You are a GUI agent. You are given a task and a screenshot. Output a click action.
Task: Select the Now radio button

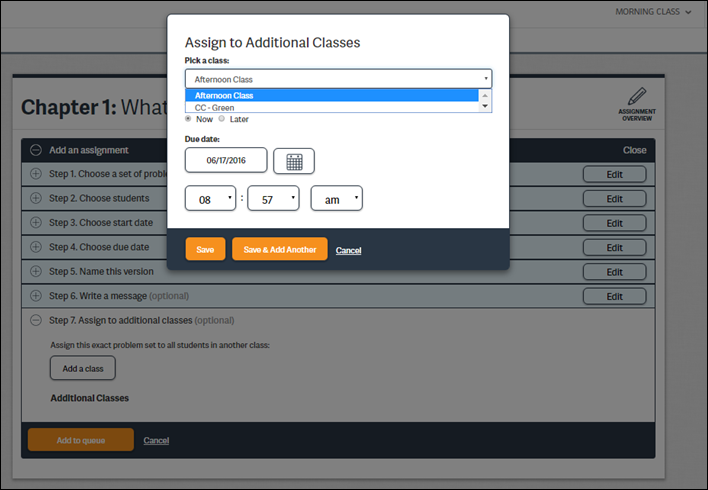coord(189,119)
